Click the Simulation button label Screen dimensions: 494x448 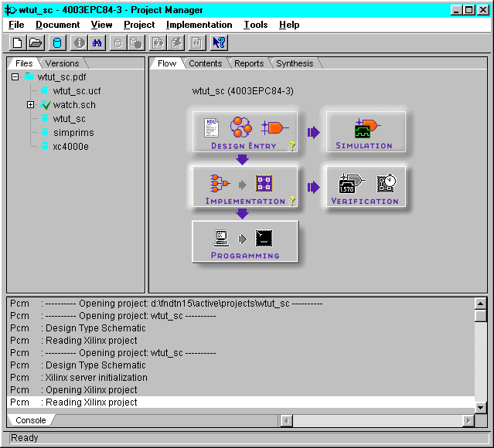pos(364,146)
